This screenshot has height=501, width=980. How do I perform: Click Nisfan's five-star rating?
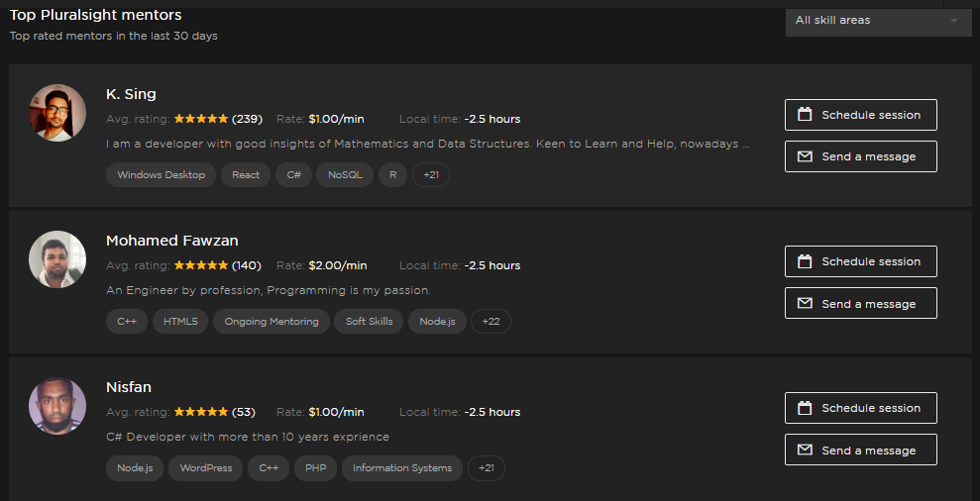pyautogui.click(x=201, y=412)
